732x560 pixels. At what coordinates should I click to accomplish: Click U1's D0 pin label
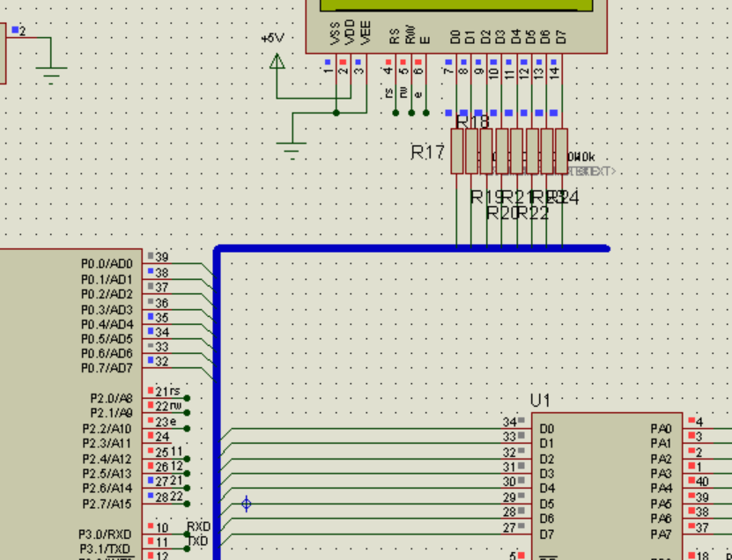[x=547, y=429]
